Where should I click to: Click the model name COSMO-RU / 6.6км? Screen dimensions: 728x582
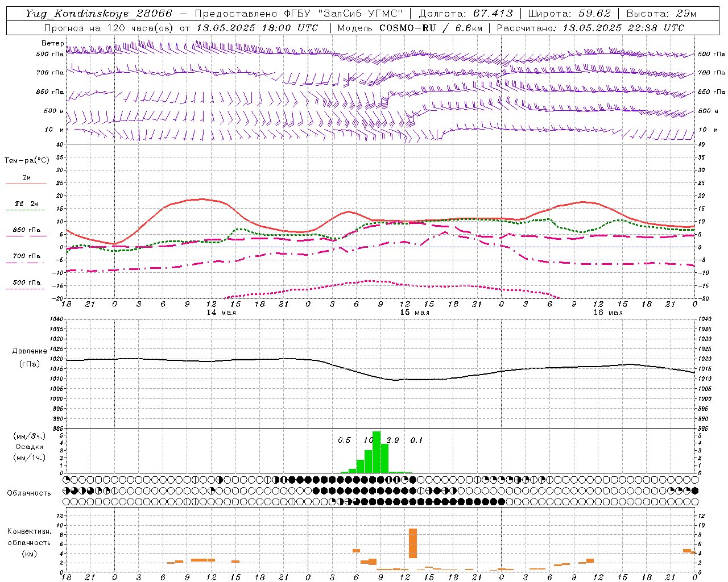click(x=431, y=28)
